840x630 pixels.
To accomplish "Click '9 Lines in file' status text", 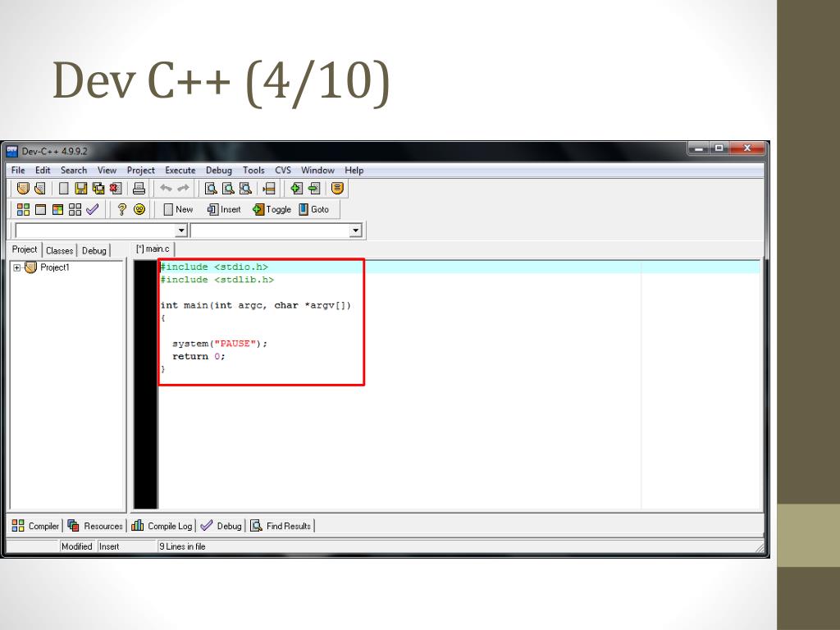I will (182, 546).
